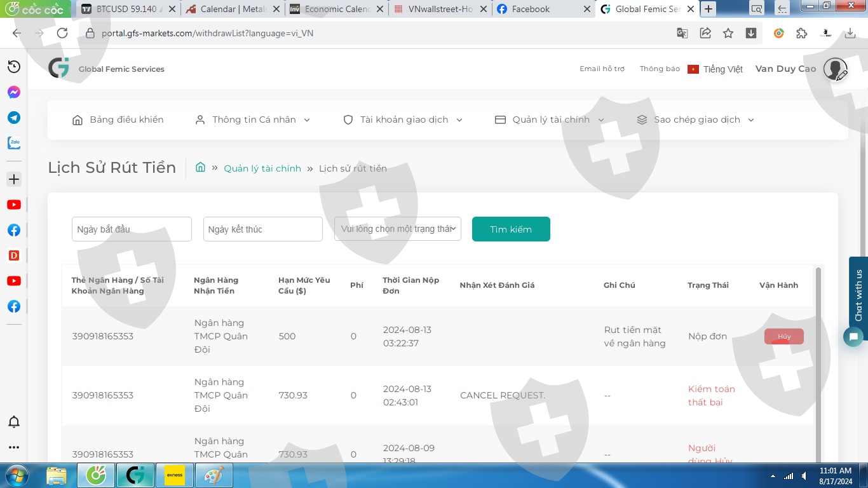
Task: Click the Nộp đơn status cell
Action: coord(707,336)
